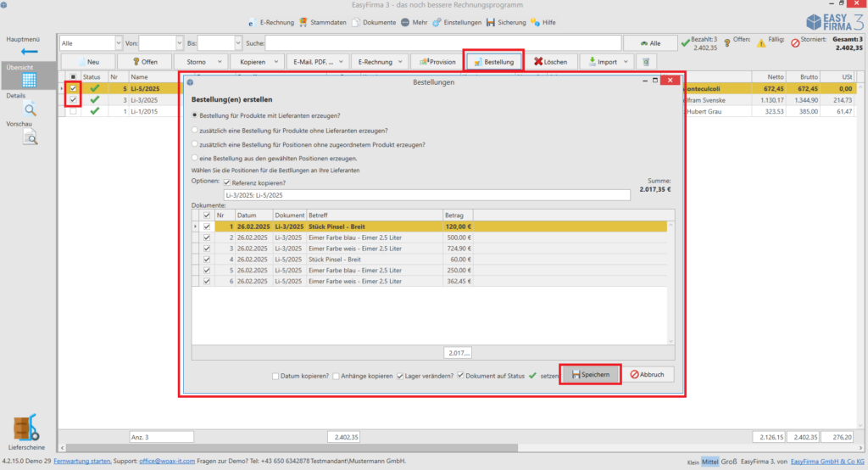Uncheck row 4 Stück Pinsel 60,00 €
The image size is (868, 470).
pos(207,260)
